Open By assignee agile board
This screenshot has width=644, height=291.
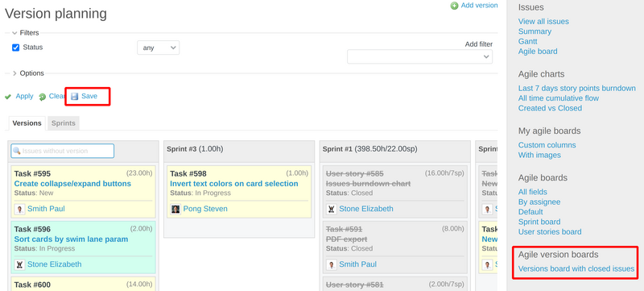539,202
